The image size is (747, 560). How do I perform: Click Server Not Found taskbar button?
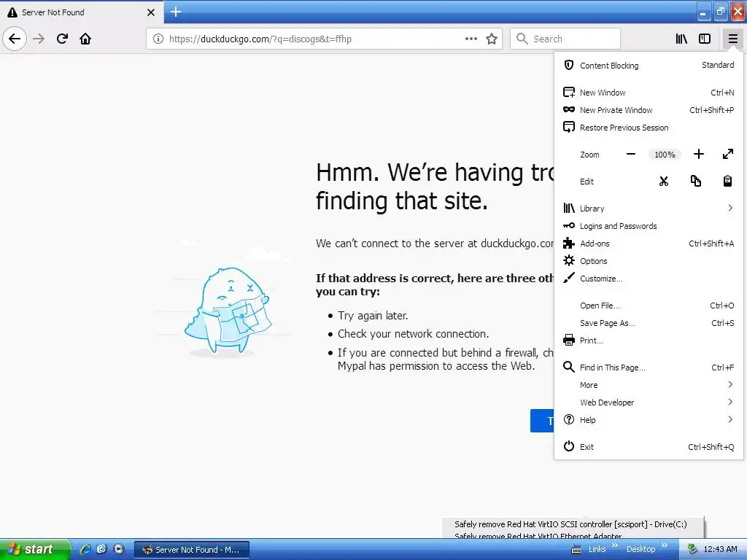192,550
